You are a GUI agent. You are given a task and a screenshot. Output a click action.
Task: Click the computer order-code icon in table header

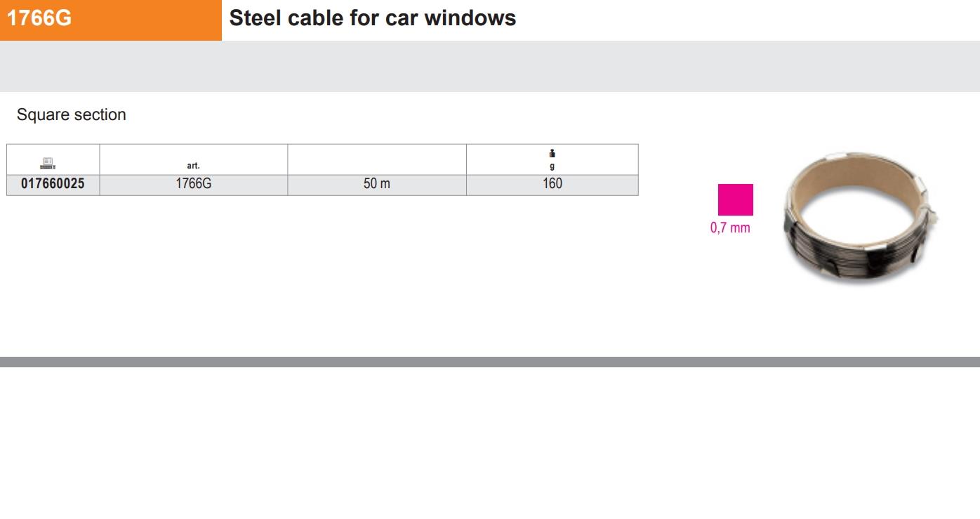pyautogui.click(x=48, y=163)
